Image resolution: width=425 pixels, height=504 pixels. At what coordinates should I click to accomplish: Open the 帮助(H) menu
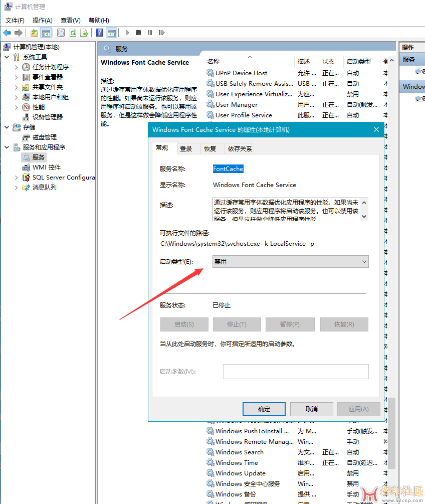(x=99, y=21)
